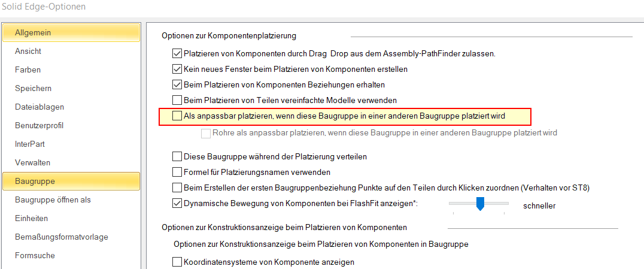Enable Diese Baugruppe während Platzierung verteilen
Viewport: 644px width, 269px height.
click(x=177, y=157)
